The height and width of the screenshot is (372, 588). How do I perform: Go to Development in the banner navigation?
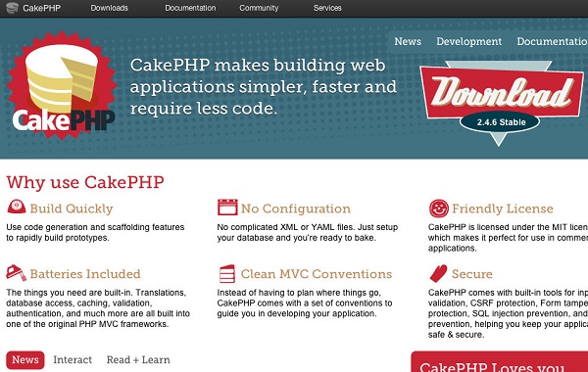(x=468, y=41)
